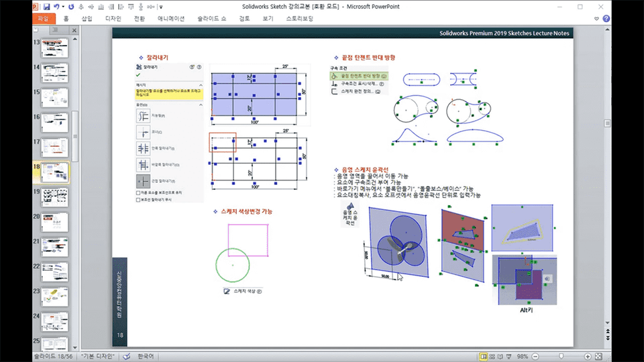Click the Alt키 label on slide
The width and height of the screenshot is (644, 362).
pyautogui.click(x=526, y=310)
